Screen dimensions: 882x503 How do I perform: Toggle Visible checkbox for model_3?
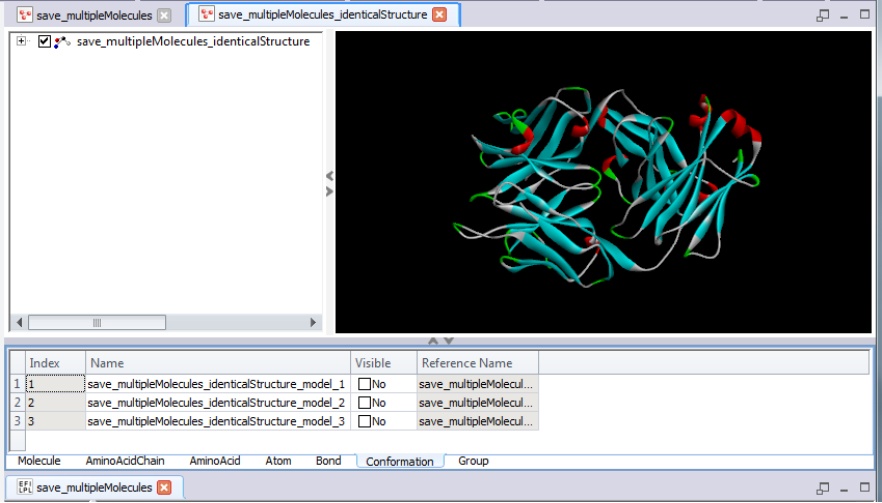coord(364,421)
